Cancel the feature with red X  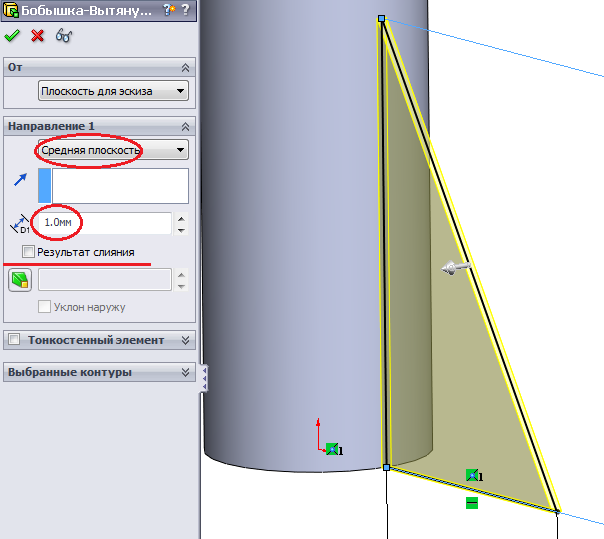pos(37,36)
